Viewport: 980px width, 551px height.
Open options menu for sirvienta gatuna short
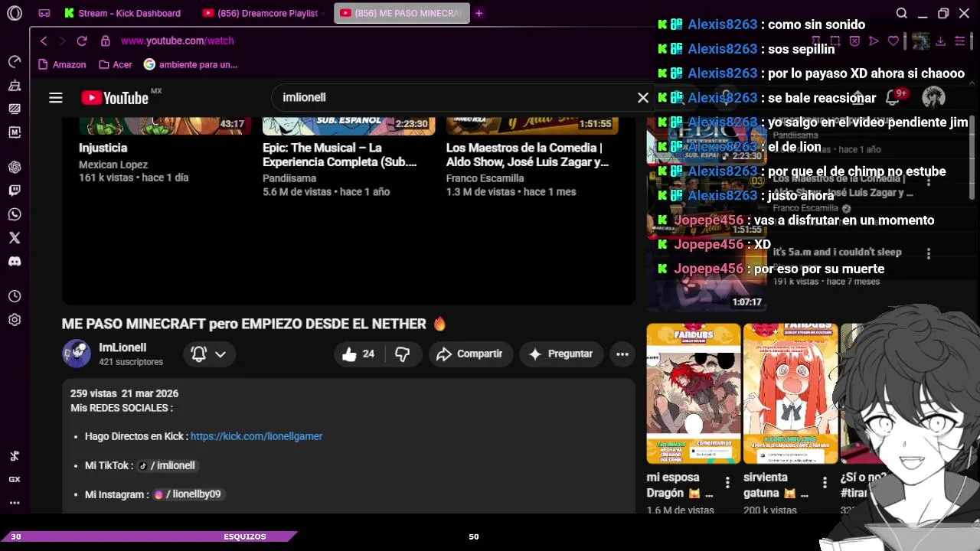(825, 483)
